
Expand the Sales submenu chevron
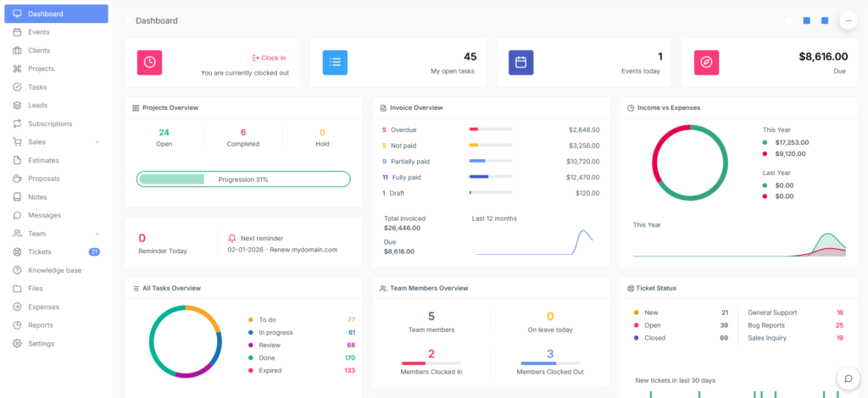click(x=97, y=142)
